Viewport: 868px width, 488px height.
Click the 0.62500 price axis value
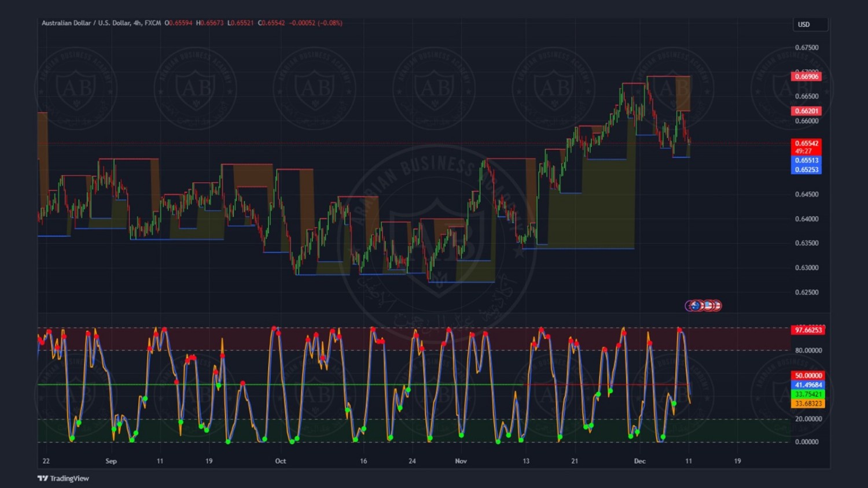pyautogui.click(x=807, y=293)
